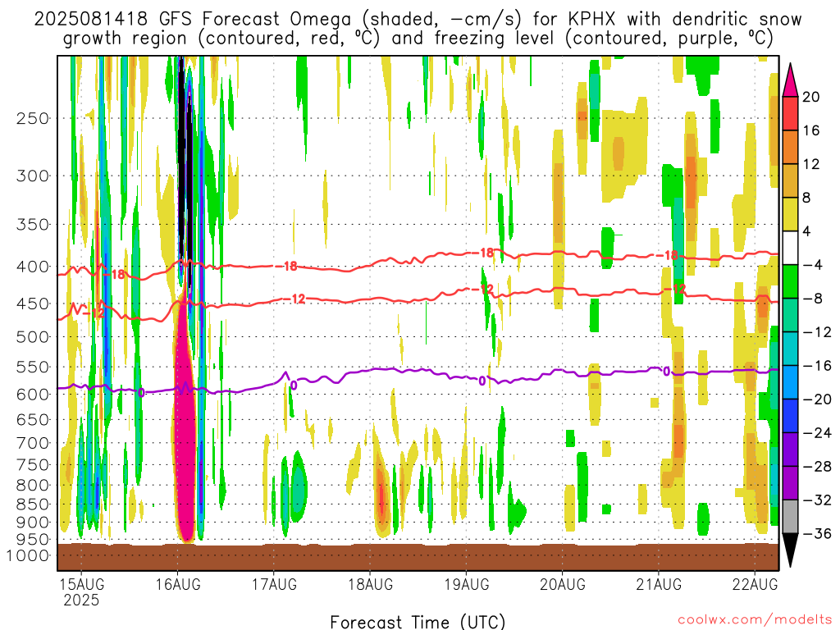
Task: Click the 21AUG date label
Action: click(x=659, y=584)
